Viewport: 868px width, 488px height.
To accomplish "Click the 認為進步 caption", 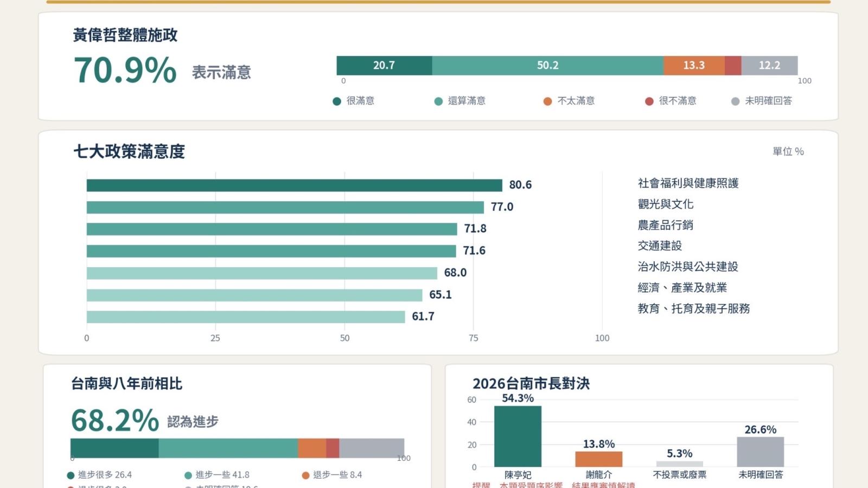I will tap(193, 422).
